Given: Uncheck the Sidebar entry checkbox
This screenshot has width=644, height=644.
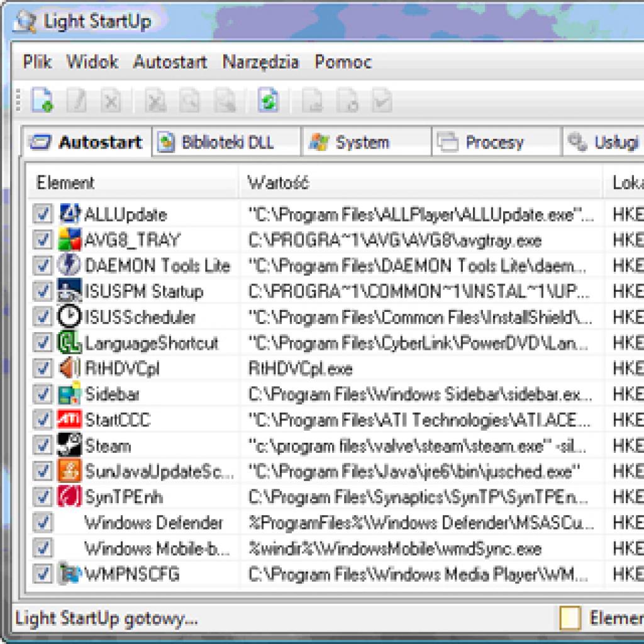Looking at the screenshot, I should coord(42,394).
